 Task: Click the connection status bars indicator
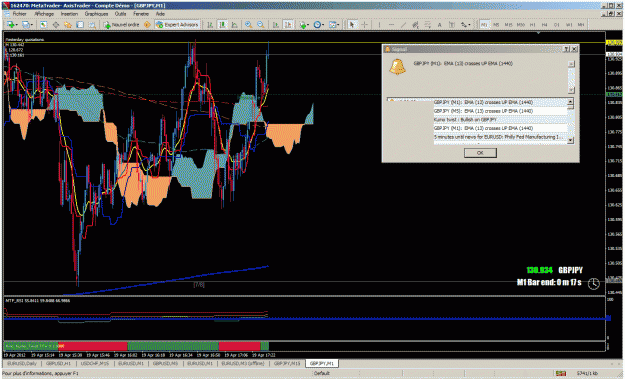(x=561, y=373)
